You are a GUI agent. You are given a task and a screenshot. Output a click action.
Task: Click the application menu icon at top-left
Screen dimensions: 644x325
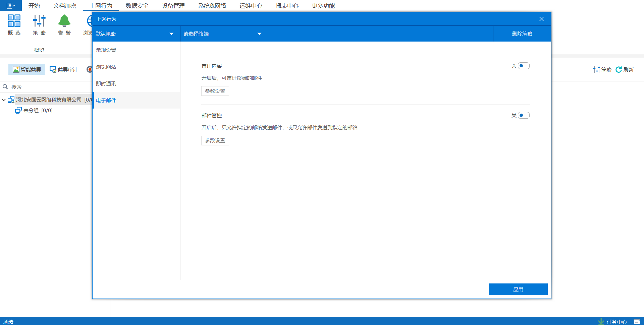10,6
